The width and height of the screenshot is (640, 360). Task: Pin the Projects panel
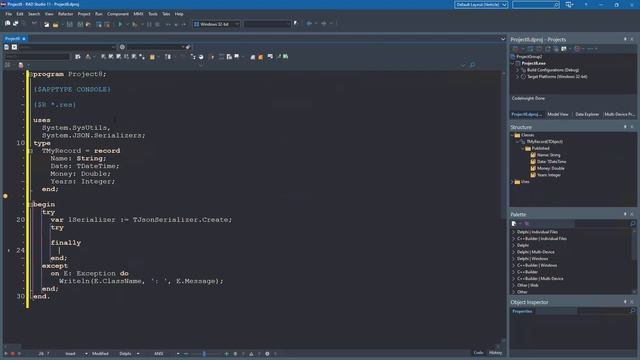pyautogui.click(x=625, y=39)
